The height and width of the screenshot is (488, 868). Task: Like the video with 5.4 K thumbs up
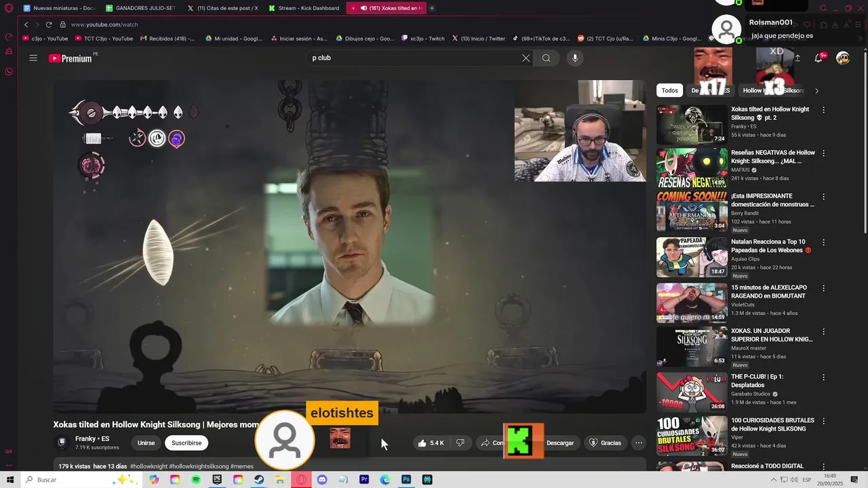coord(431,443)
